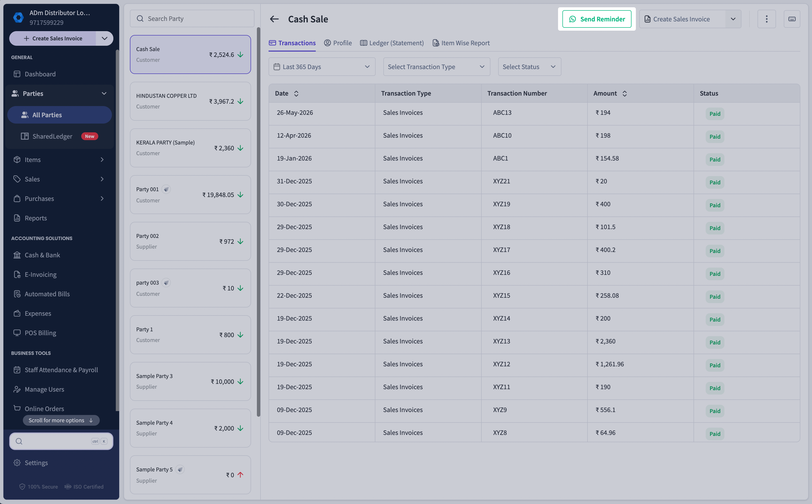This screenshot has width=812, height=504.
Task: Click the keyboard shortcuts icon
Action: [x=792, y=19]
